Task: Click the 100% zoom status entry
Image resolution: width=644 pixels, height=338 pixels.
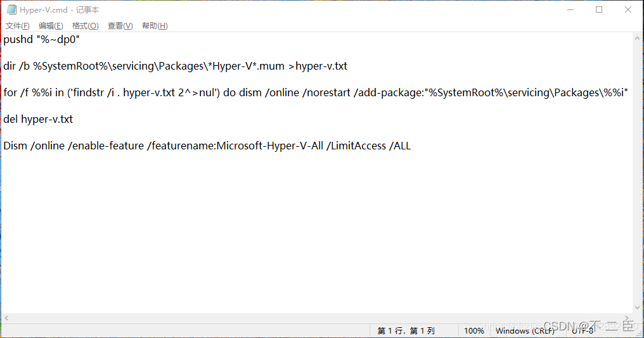Action: (x=474, y=330)
